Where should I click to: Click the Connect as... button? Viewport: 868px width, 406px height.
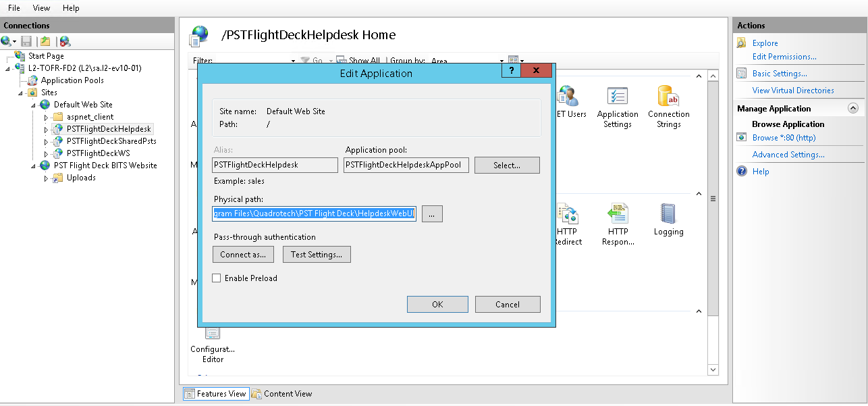[x=243, y=255]
